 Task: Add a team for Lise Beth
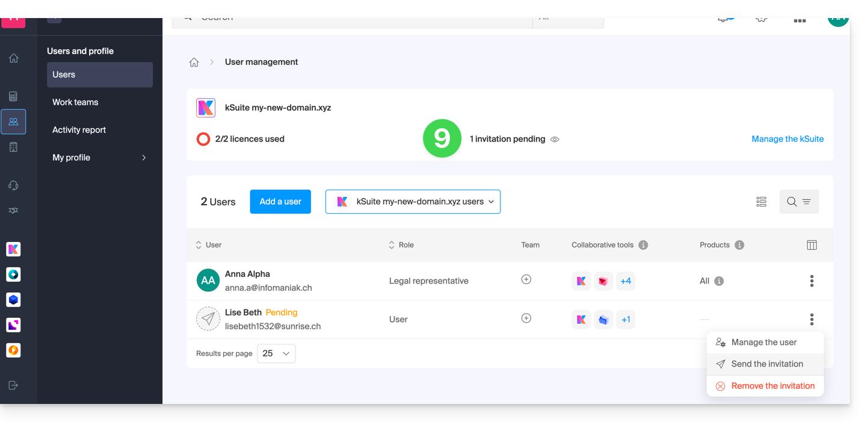pyautogui.click(x=526, y=318)
